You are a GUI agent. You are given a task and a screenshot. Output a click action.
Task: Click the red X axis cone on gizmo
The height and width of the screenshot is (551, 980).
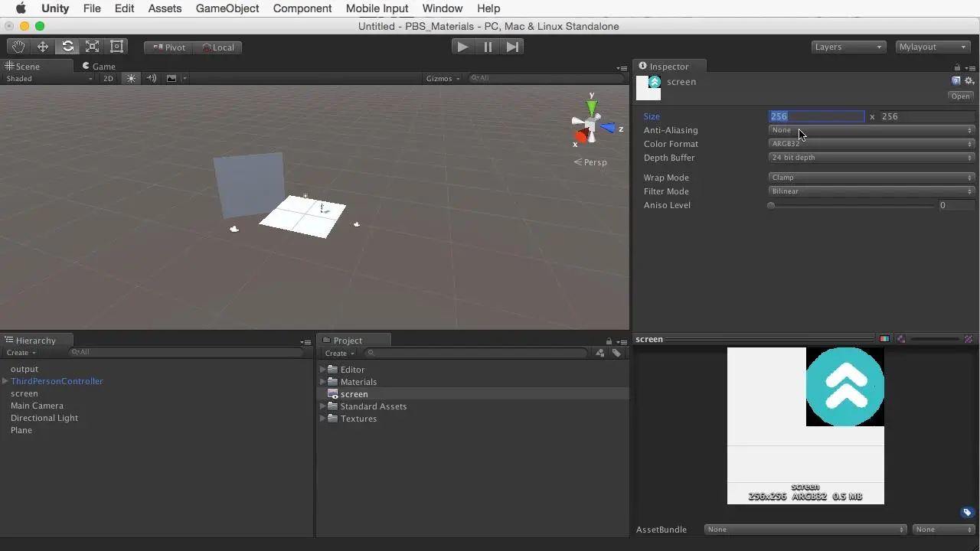(x=582, y=136)
